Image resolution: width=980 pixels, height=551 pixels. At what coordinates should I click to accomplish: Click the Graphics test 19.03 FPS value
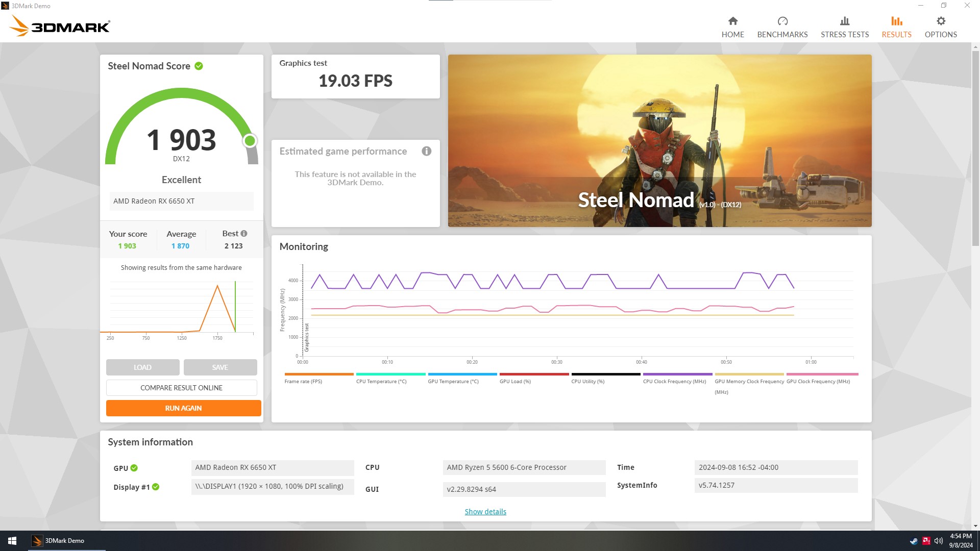tap(355, 81)
